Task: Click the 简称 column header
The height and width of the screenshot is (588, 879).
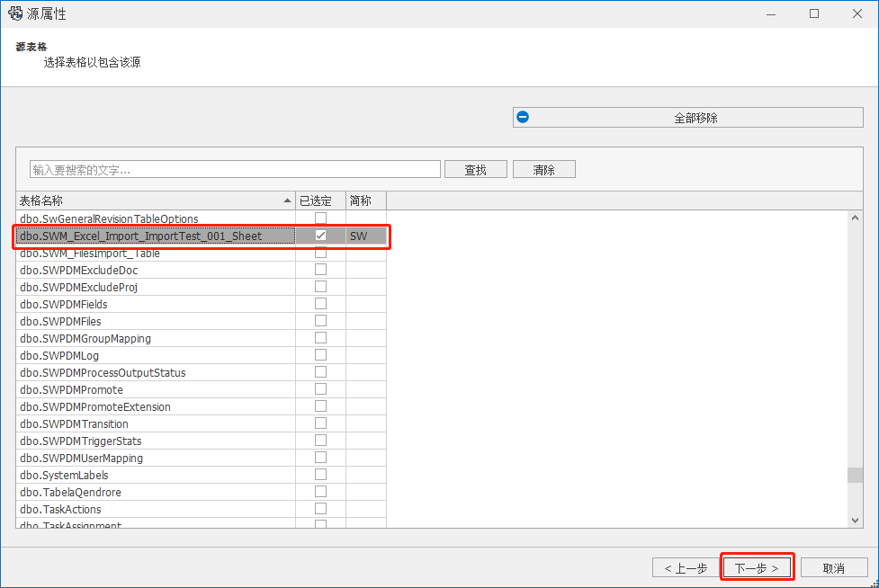Action: 361,200
